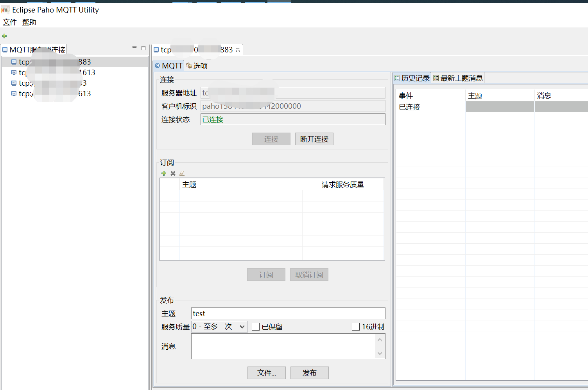Tick the 16进制 hex checkbox

click(x=356, y=327)
